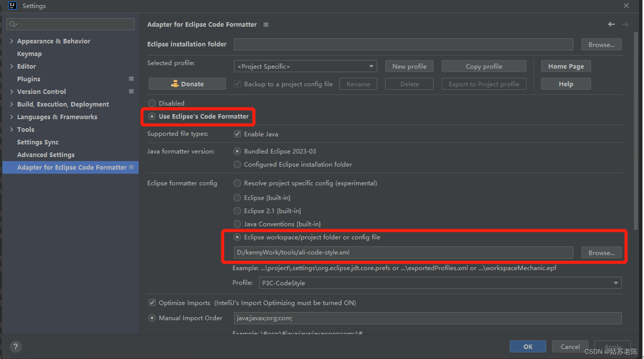Toggle the Enable Java checkbox
Screen dimensions: 644x359
[237, 134]
